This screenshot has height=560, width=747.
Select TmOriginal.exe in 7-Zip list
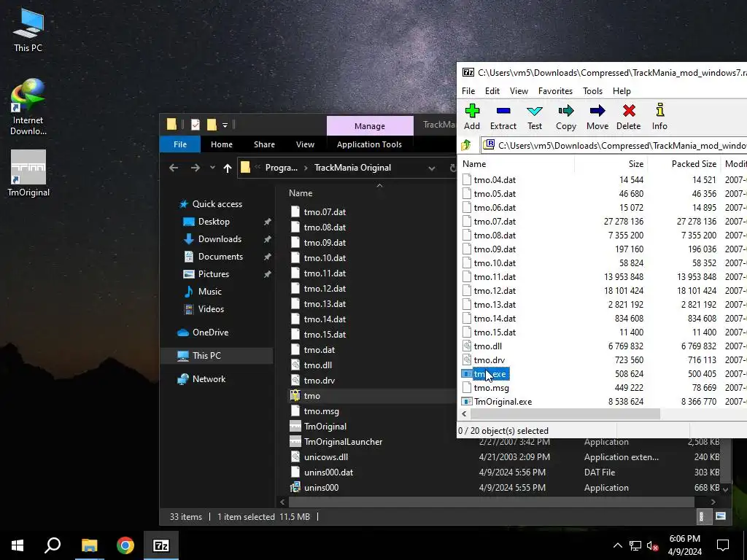(503, 402)
